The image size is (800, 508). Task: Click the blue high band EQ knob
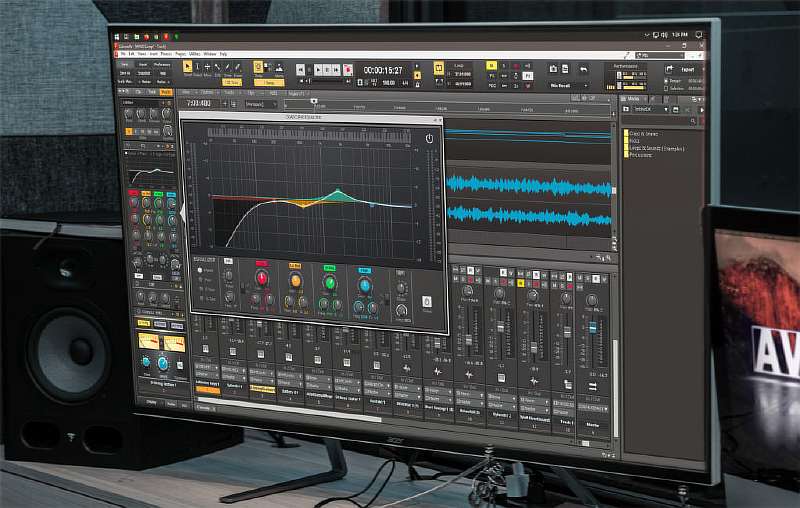[x=364, y=286]
